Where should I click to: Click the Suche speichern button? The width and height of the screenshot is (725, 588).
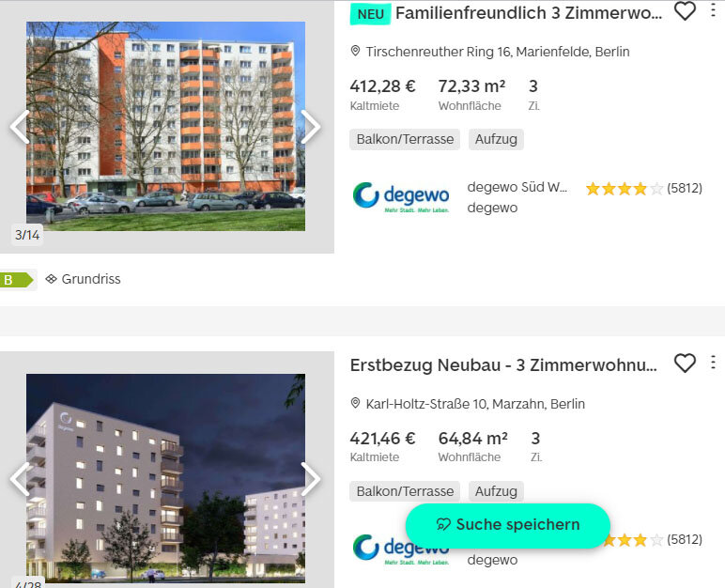508,525
